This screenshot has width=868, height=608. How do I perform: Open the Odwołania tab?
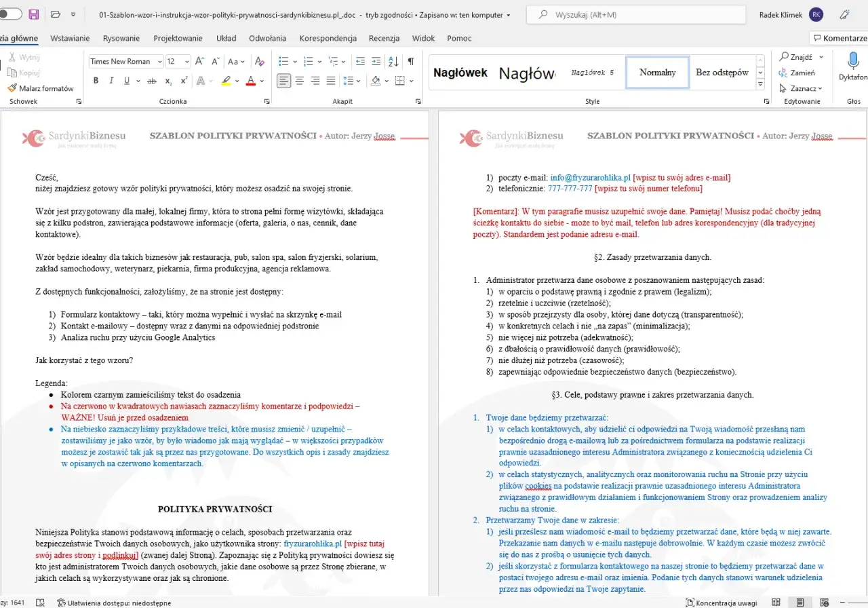(x=268, y=38)
